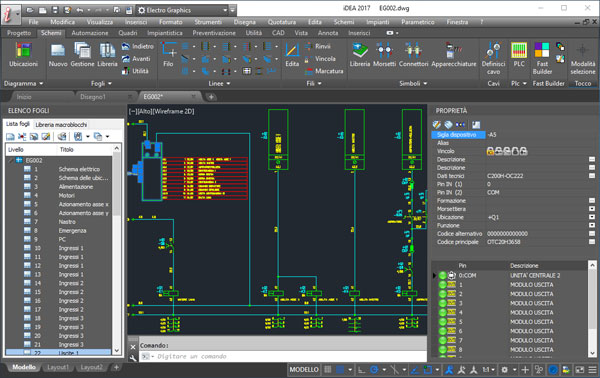This screenshot has width=600, height=378.
Task: Switch to Libreria macroblocchi tab
Action: (x=61, y=125)
